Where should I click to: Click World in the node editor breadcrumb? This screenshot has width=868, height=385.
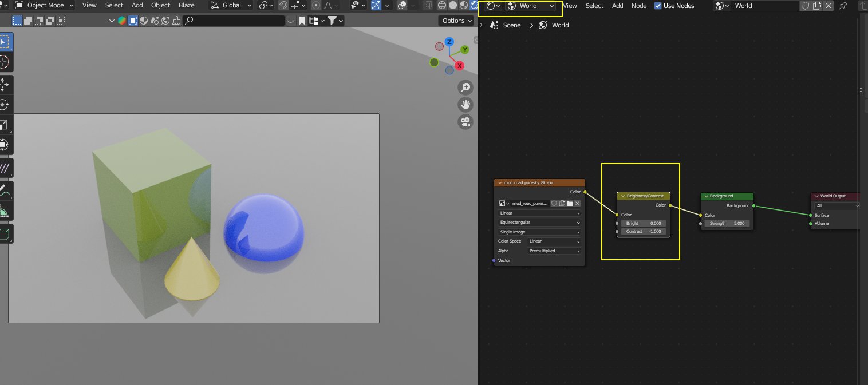click(560, 25)
